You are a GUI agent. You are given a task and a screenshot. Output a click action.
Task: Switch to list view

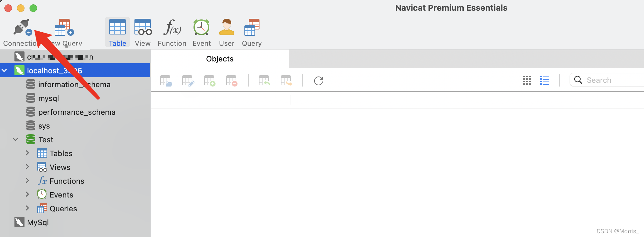pyautogui.click(x=544, y=80)
